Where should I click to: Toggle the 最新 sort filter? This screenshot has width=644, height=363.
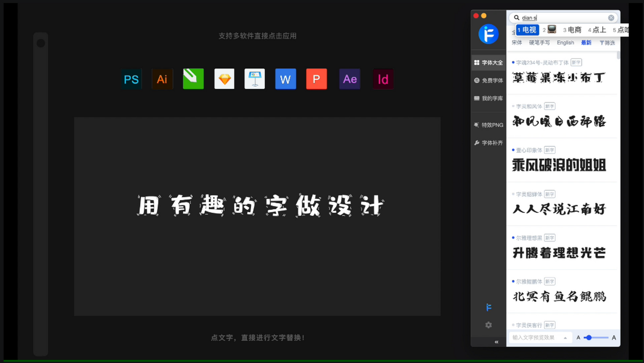click(x=586, y=42)
